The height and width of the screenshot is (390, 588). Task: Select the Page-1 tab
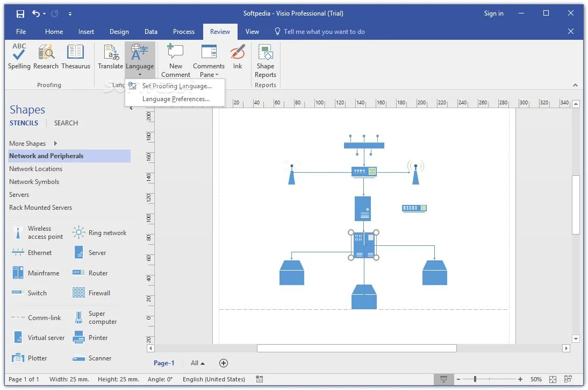pyautogui.click(x=164, y=363)
